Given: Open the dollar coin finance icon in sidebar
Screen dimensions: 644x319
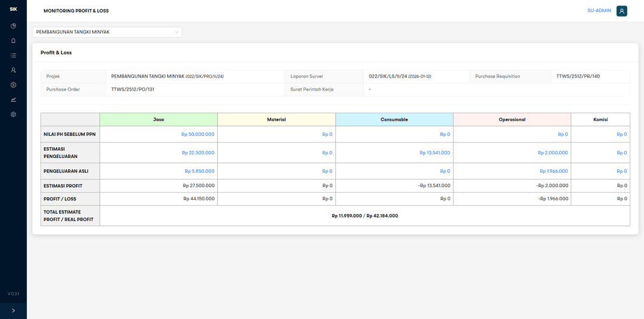Looking at the screenshot, I should click(13, 85).
